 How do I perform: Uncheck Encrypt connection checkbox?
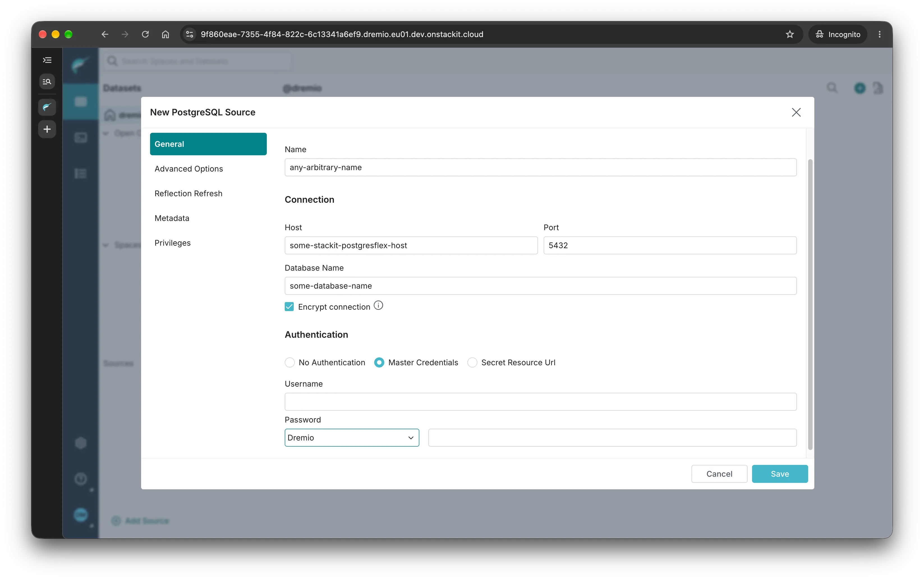coord(289,307)
